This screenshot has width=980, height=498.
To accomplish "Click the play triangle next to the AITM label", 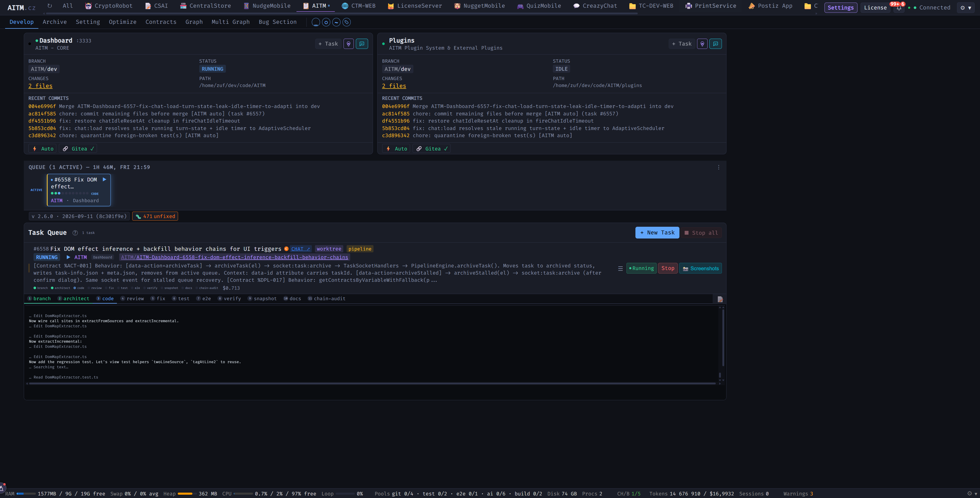I will point(69,257).
